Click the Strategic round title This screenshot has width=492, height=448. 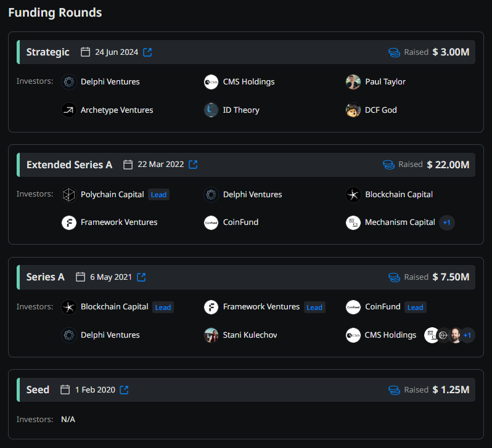pyautogui.click(x=47, y=52)
